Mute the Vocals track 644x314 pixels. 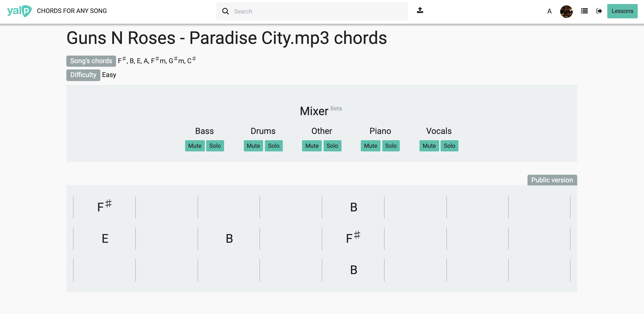pos(429,146)
